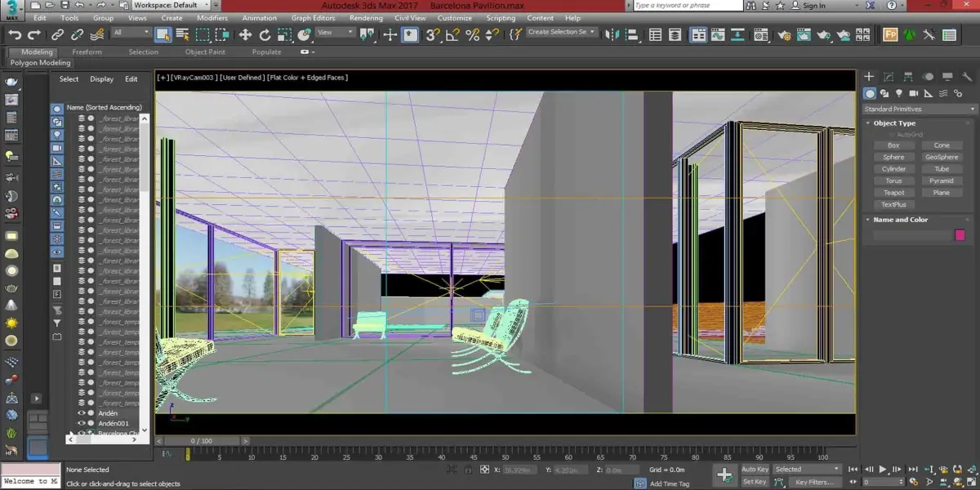Click the Save File icon in title bar
This screenshot has width=980, height=490.
(65, 5)
